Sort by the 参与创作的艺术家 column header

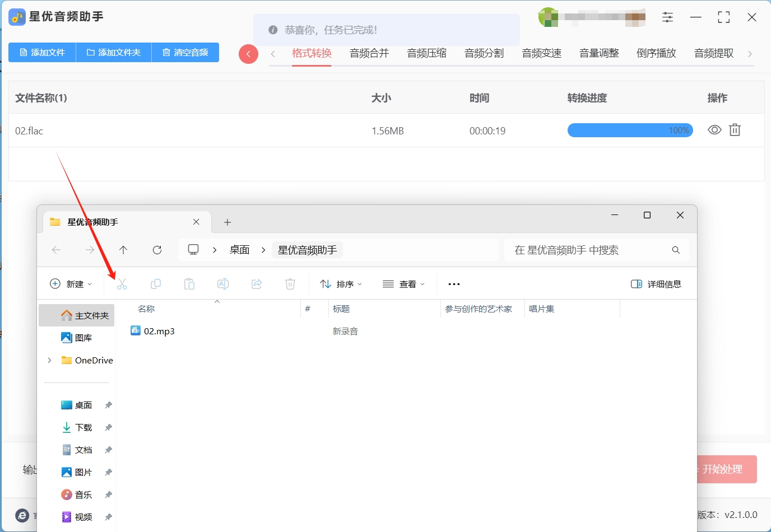point(479,309)
